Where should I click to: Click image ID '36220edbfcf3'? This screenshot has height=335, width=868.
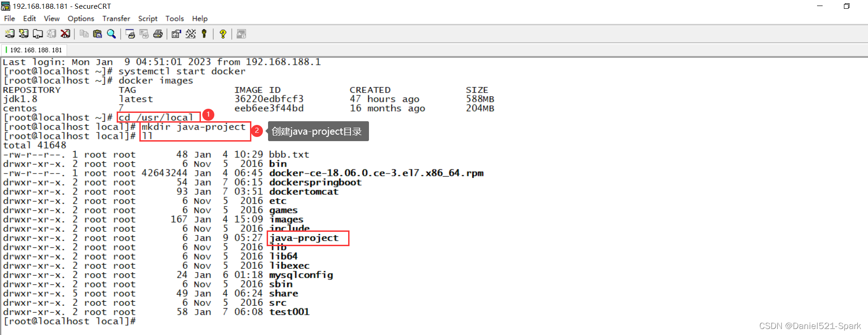coord(269,99)
